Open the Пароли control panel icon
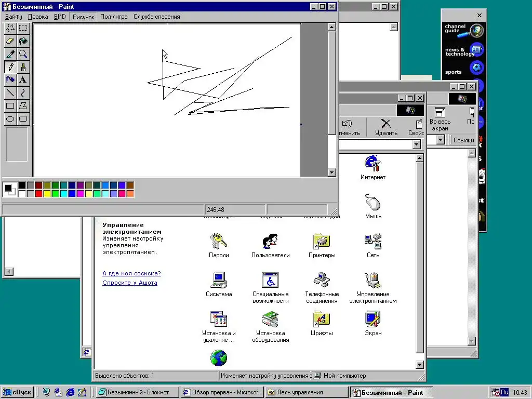The width and height of the screenshot is (532, 399). tap(219, 245)
